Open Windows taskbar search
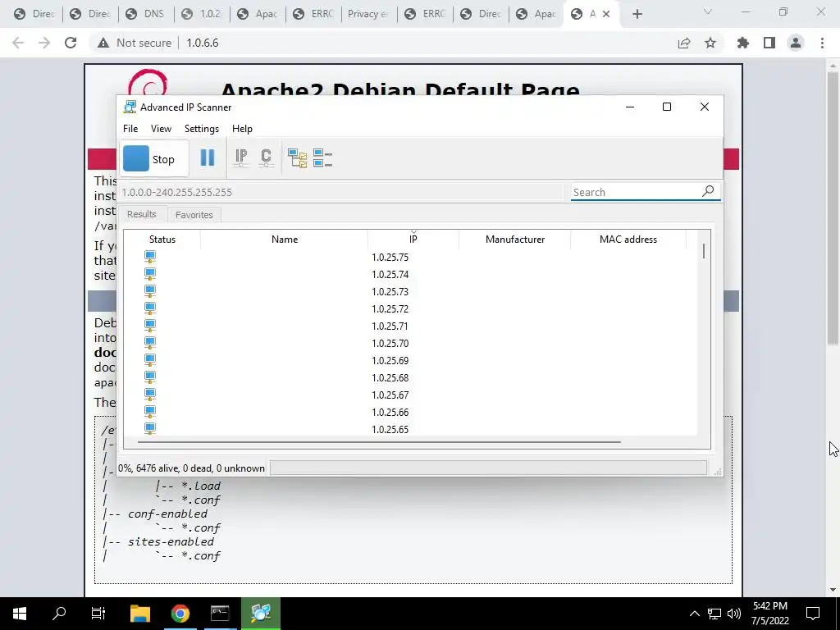The width and height of the screenshot is (840, 630). (59, 613)
